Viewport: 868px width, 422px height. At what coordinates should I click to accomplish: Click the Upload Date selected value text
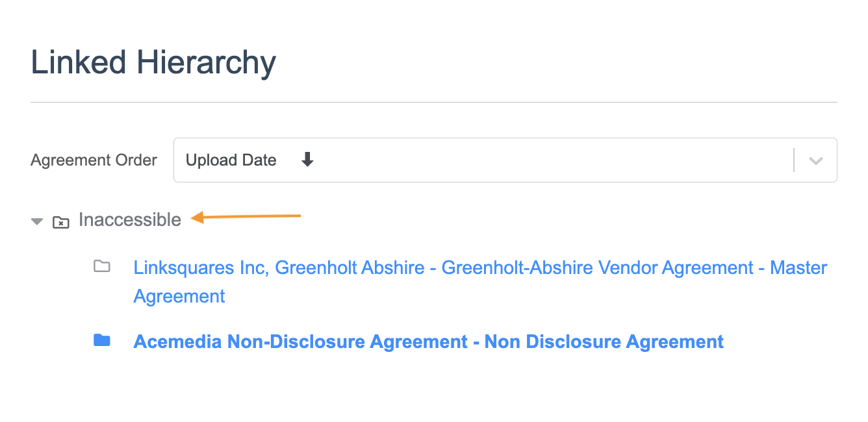(x=231, y=160)
